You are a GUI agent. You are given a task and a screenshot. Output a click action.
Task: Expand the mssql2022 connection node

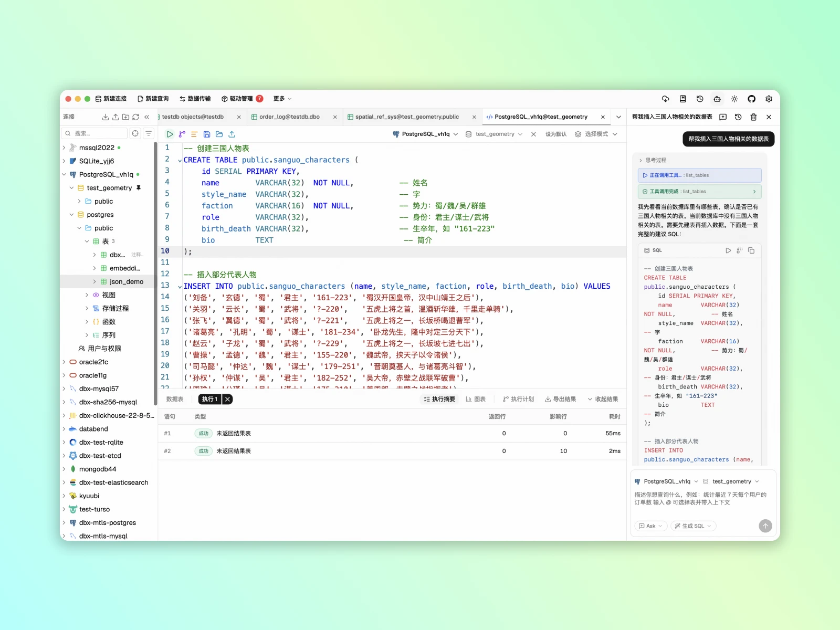click(64, 148)
